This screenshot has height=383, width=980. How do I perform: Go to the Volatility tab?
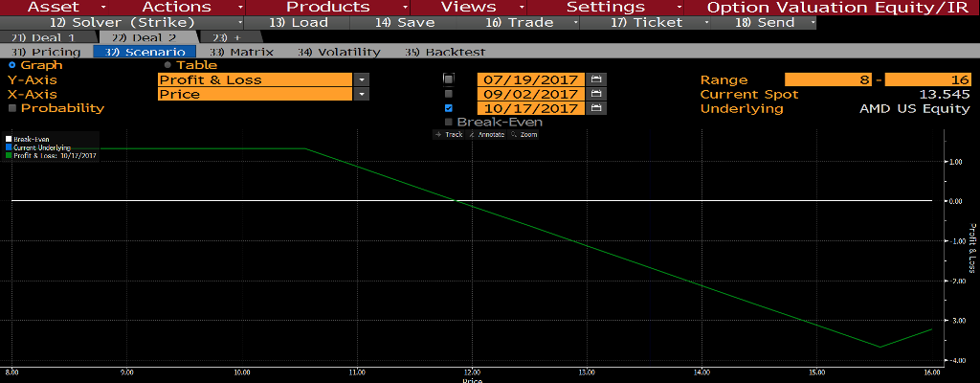(339, 52)
